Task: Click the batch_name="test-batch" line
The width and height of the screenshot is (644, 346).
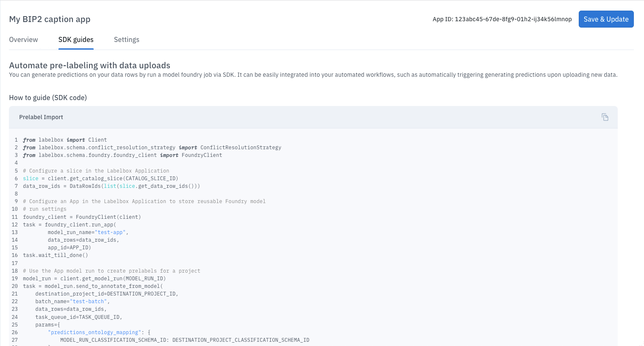Action: [x=72, y=301]
